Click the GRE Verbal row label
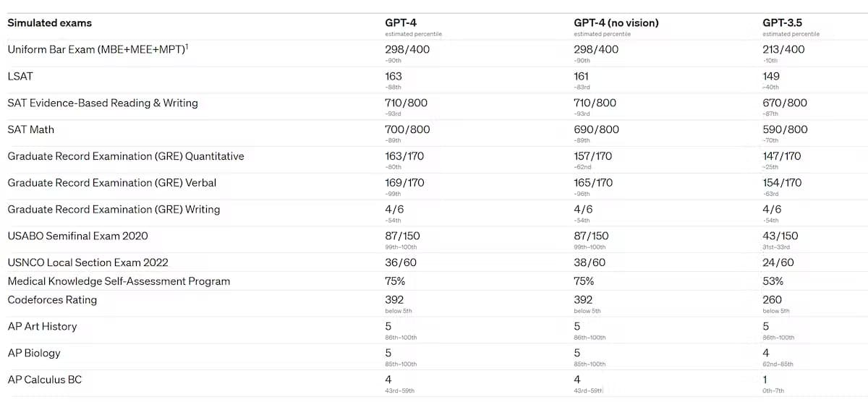 (112, 183)
